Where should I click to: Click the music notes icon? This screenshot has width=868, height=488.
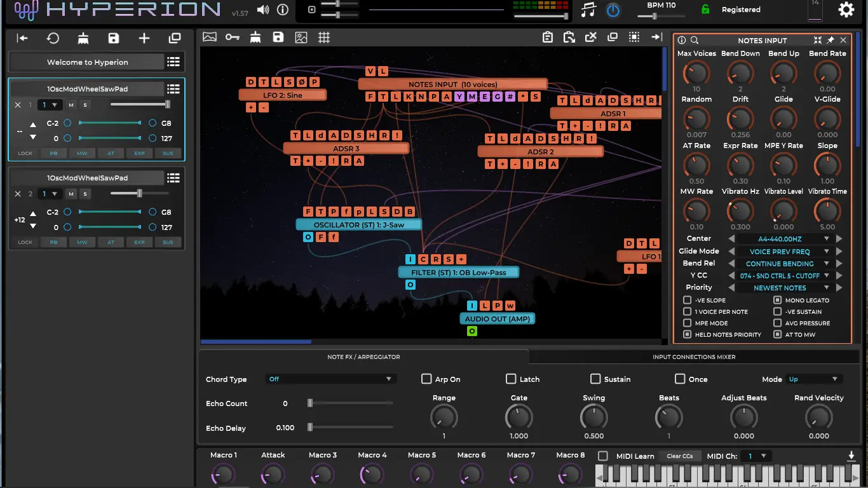tap(589, 10)
